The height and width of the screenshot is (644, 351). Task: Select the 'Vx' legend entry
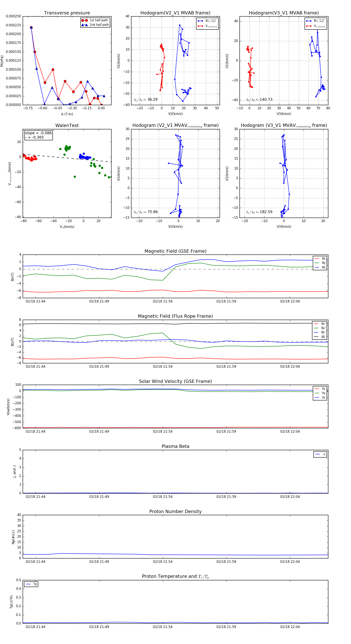point(320,389)
